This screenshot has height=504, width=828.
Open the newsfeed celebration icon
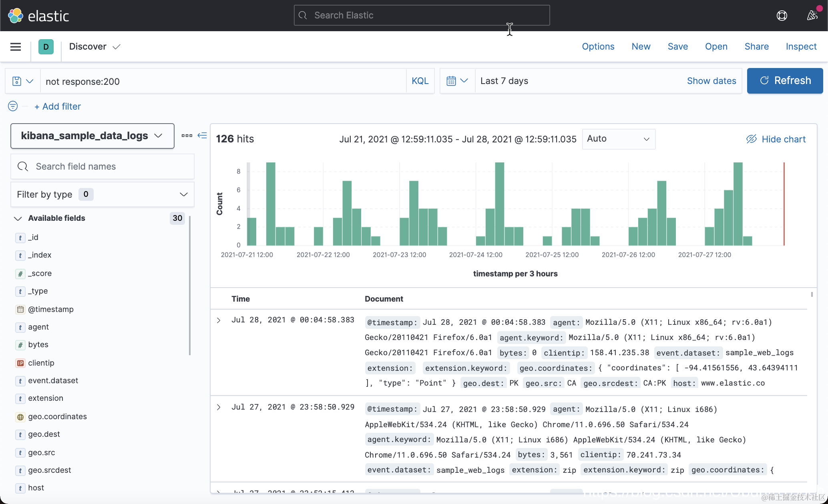pyautogui.click(x=812, y=15)
